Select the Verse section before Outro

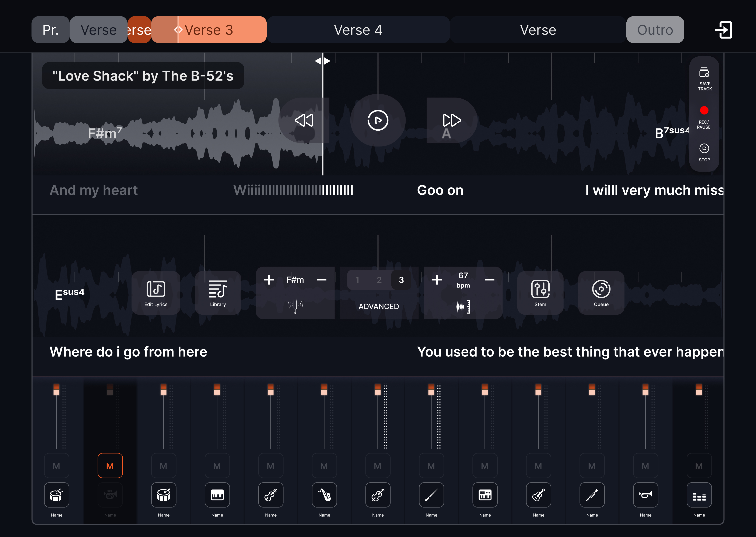click(538, 30)
